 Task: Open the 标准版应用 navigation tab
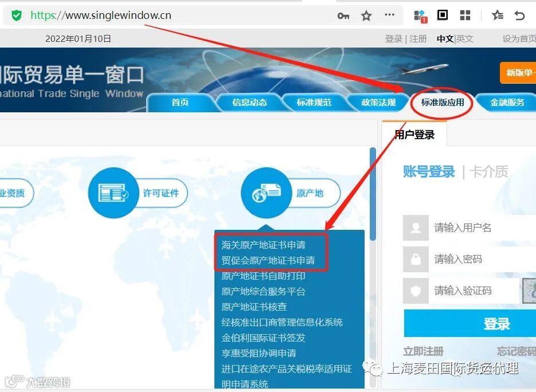[x=443, y=102]
